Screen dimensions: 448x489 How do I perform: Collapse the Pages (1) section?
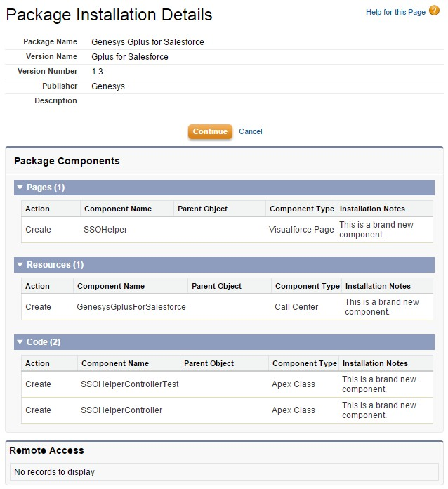(x=20, y=188)
